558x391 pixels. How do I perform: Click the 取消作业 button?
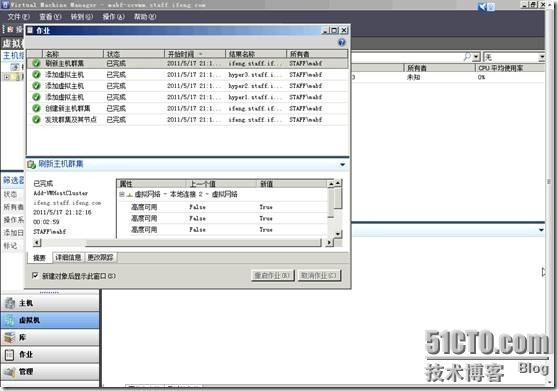point(319,275)
